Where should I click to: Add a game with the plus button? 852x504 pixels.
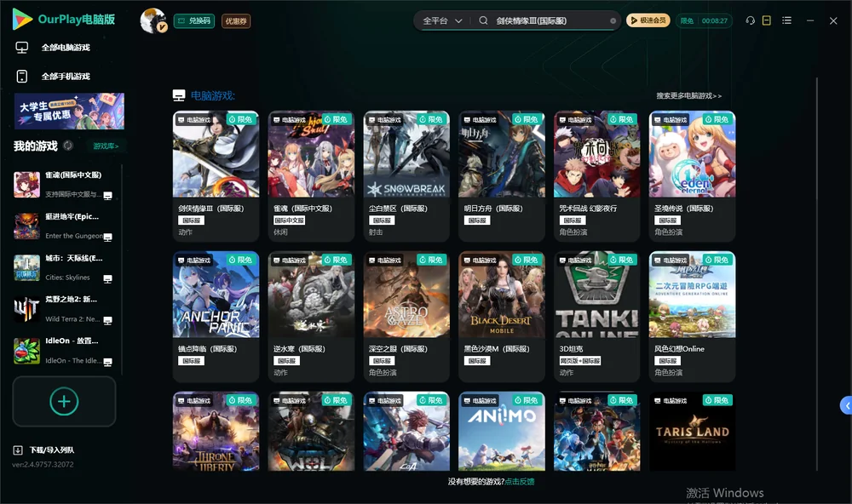pos(64,401)
